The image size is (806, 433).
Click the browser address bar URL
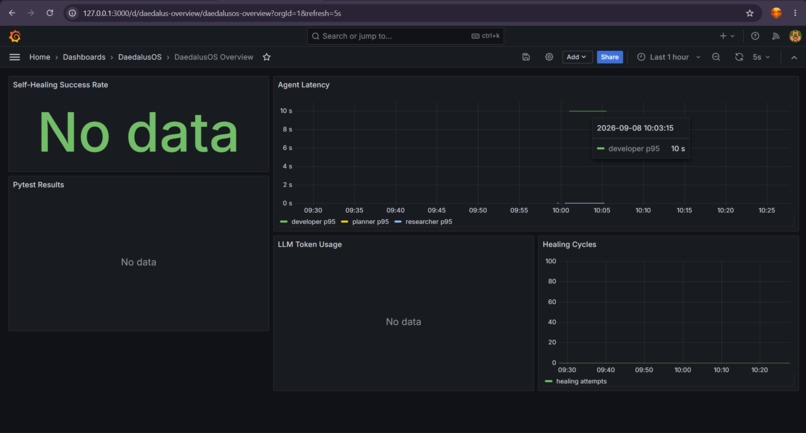[212, 13]
